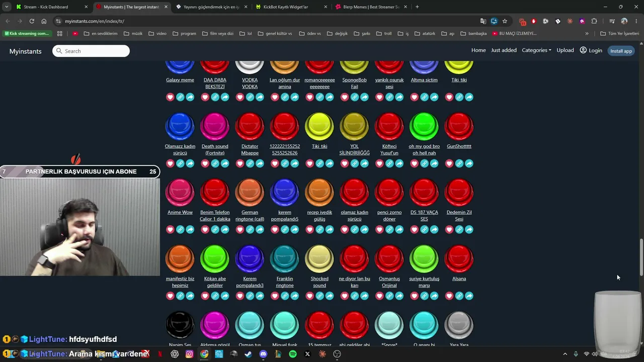Open Spotify from the taskbar
The image size is (644, 362).
(x=293, y=354)
